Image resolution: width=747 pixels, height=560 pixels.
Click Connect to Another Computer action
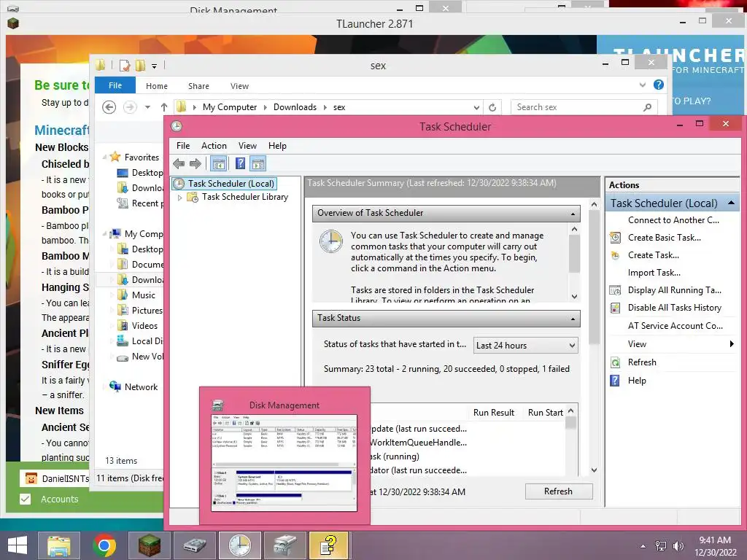tap(673, 220)
